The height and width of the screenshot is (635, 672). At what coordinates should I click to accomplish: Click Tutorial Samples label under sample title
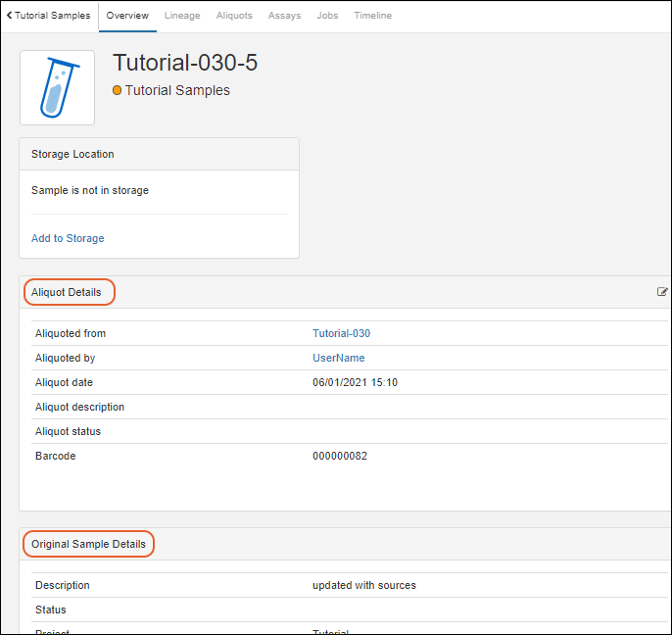pyautogui.click(x=177, y=90)
